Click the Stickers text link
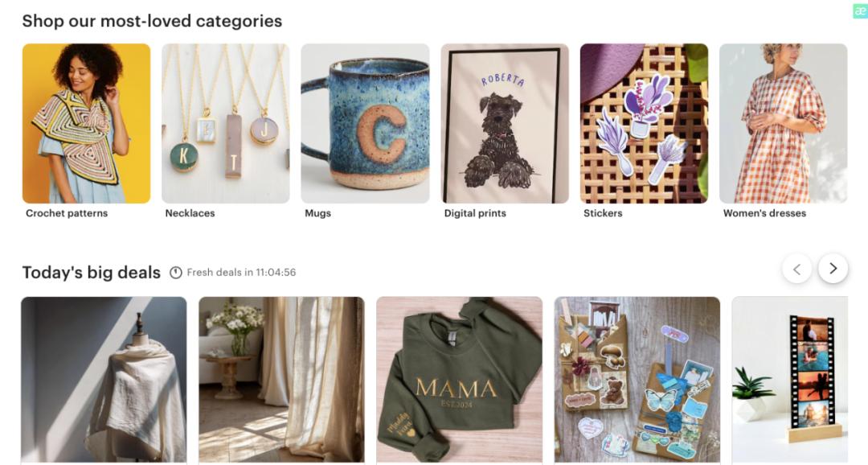 603,213
